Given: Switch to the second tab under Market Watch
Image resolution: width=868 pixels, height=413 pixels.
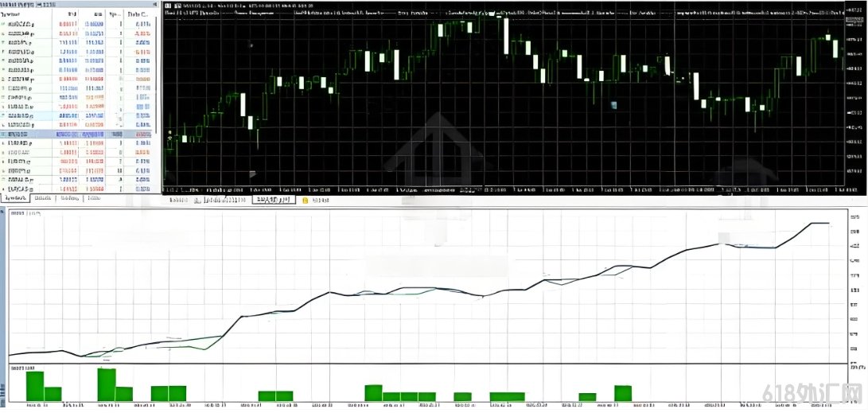Looking at the screenshot, I should click(x=43, y=197).
